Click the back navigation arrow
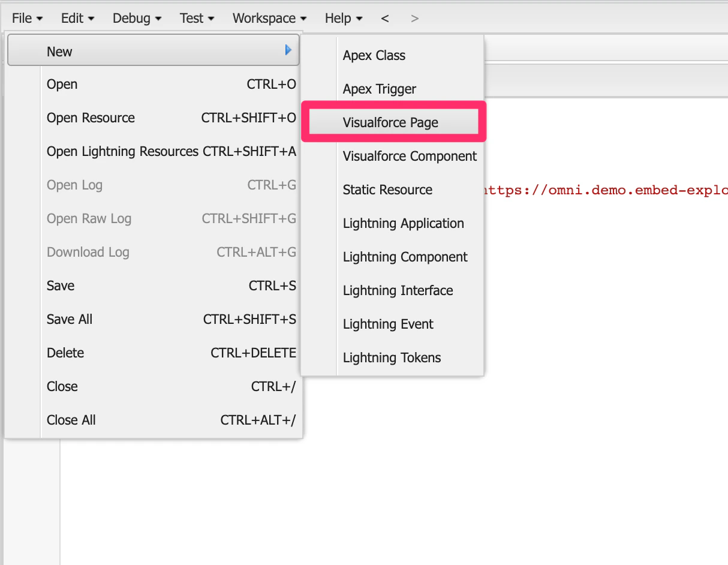728x565 pixels. click(x=384, y=17)
